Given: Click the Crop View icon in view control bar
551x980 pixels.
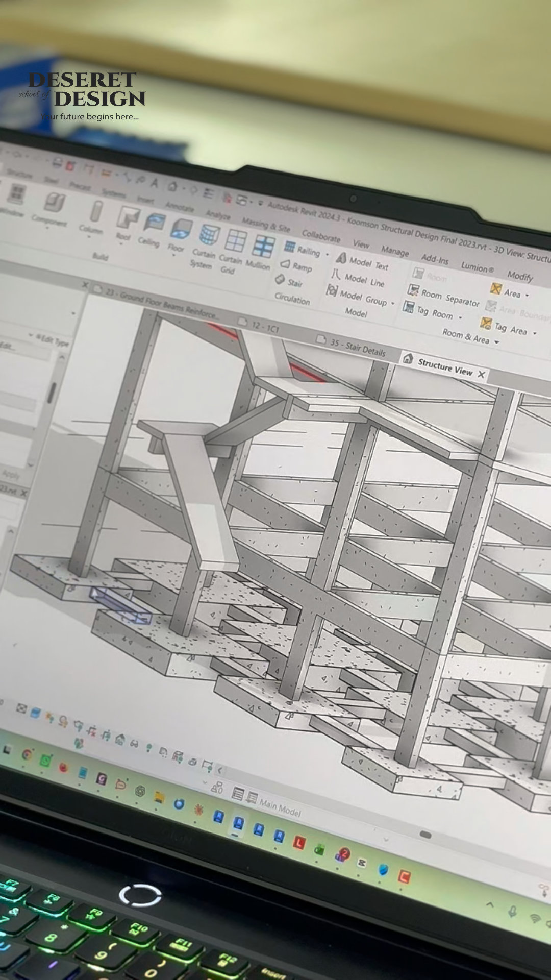Looking at the screenshot, I should [92, 730].
